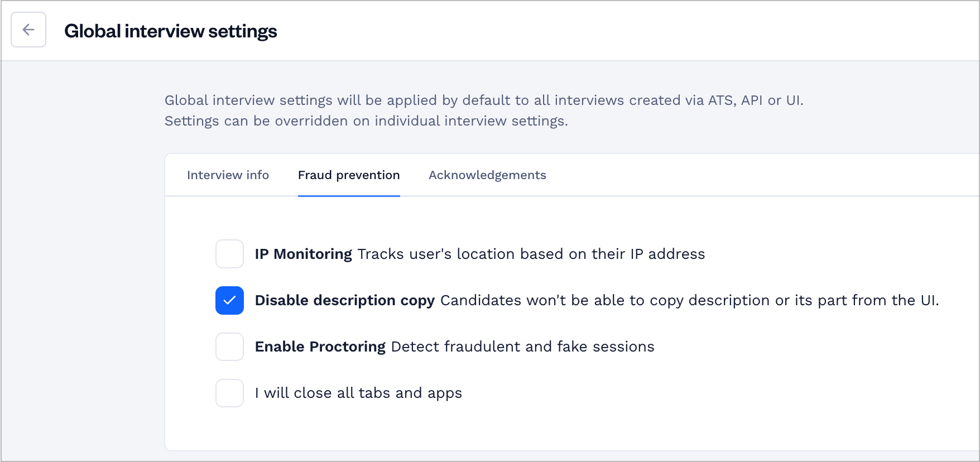Enable the IP Monitoring checkbox
This screenshot has height=462, width=980.
(229, 254)
